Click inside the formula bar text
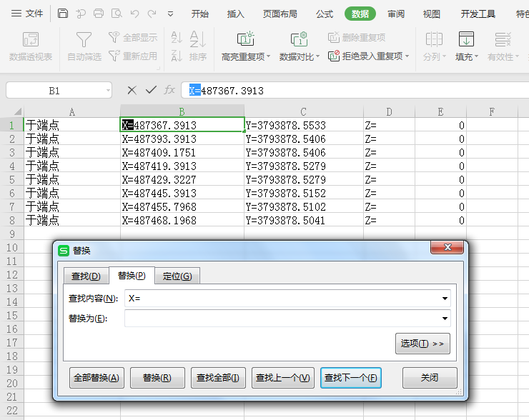 355,90
